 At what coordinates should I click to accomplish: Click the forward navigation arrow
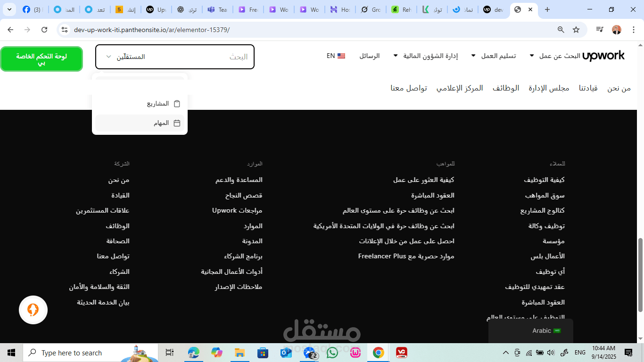coord(27,30)
